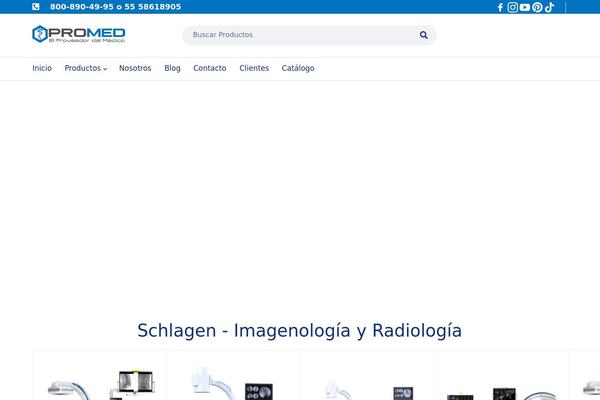Click phone number 800-890-49-95

tap(82, 7)
